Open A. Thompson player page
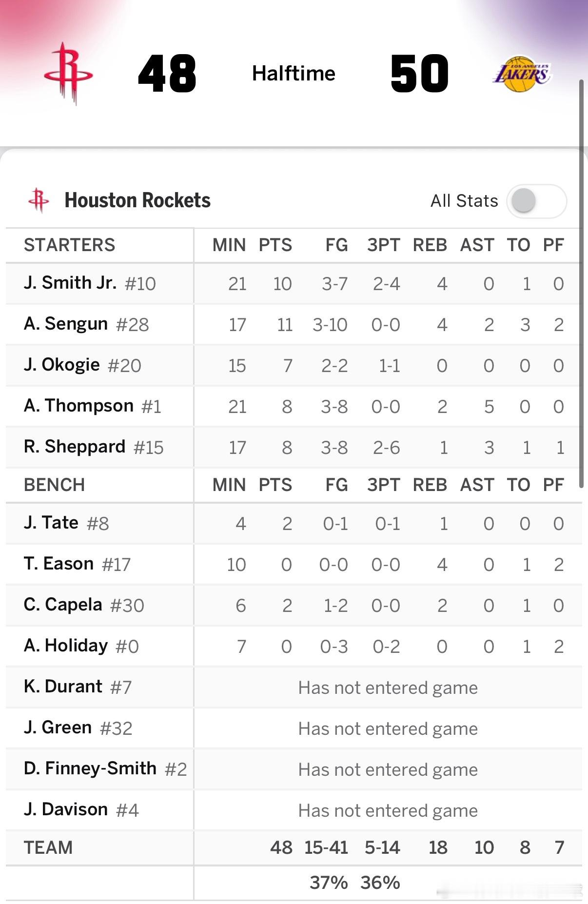The image size is (588, 904). click(78, 406)
